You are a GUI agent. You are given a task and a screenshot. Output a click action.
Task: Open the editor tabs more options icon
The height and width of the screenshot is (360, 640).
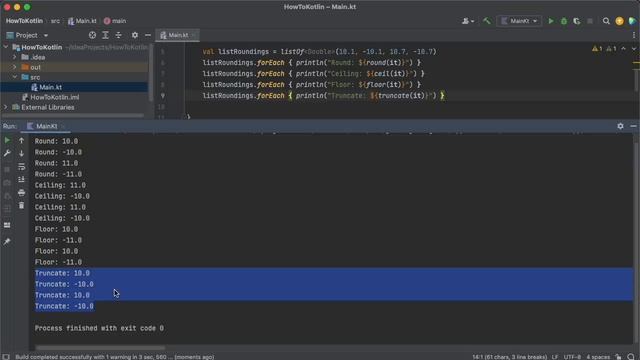(634, 35)
